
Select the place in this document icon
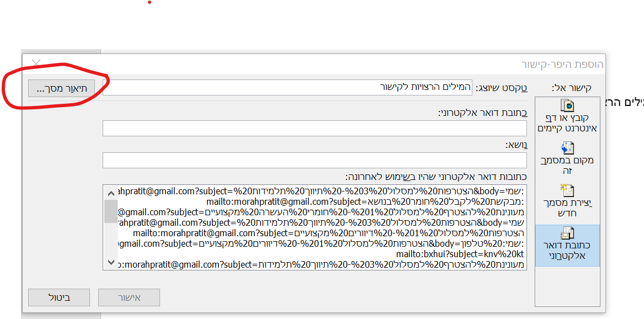[x=567, y=148]
